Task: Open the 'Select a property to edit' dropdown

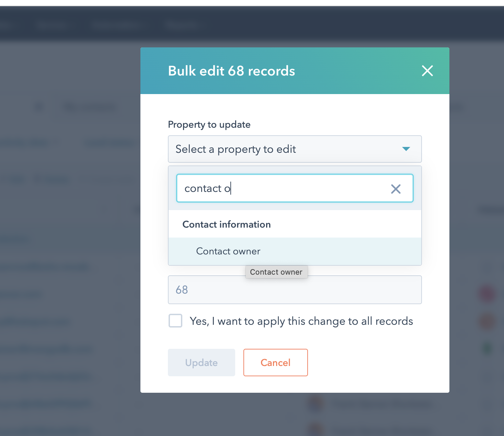Action: pyautogui.click(x=295, y=149)
